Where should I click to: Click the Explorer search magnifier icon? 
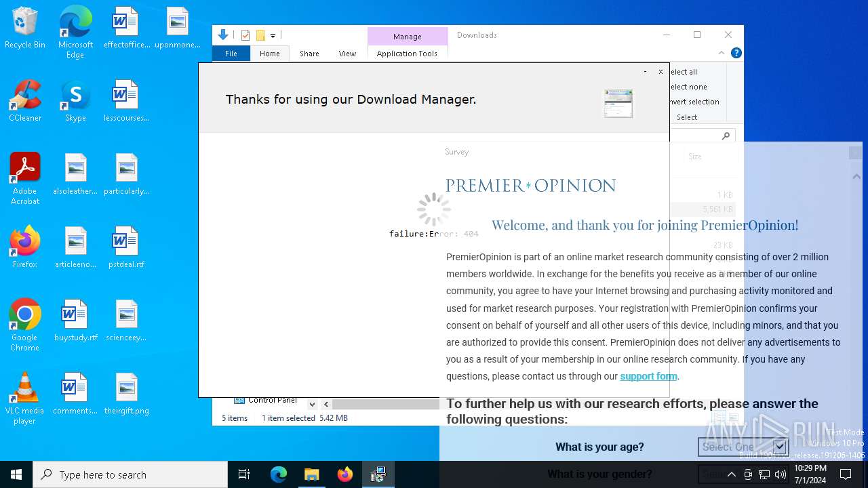point(726,136)
